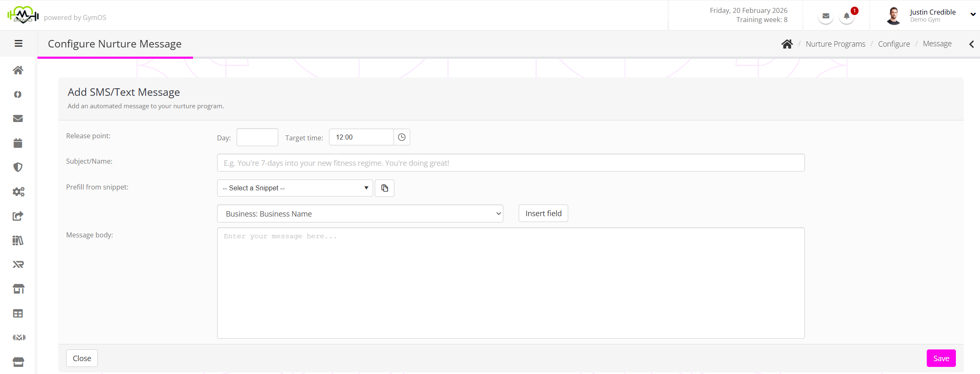Save the SMS message
980x374 pixels.
click(941, 358)
